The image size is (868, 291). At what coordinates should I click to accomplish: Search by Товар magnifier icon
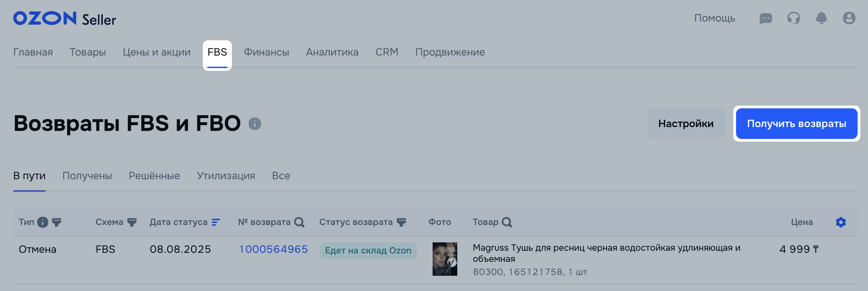click(507, 222)
